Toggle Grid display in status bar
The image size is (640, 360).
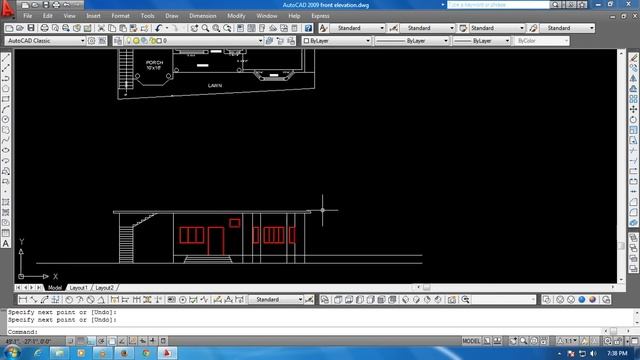click(81, 341)
